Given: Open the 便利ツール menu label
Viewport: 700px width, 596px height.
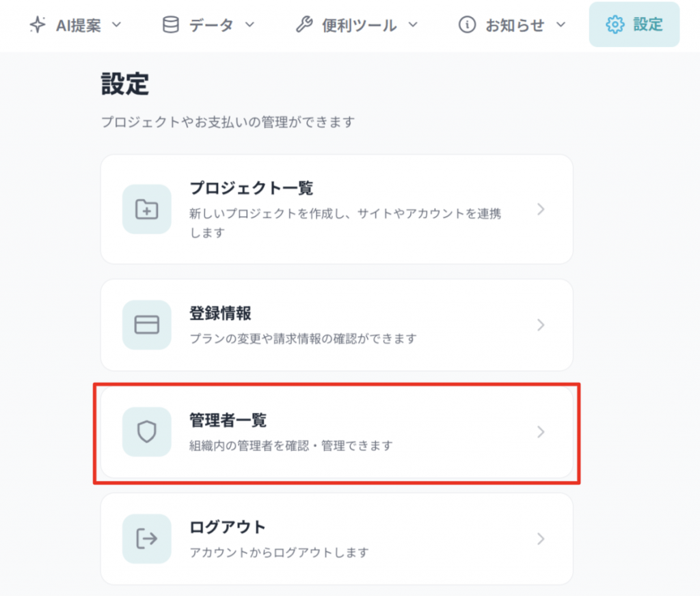Looking at the screenshot, I should 359,25.
